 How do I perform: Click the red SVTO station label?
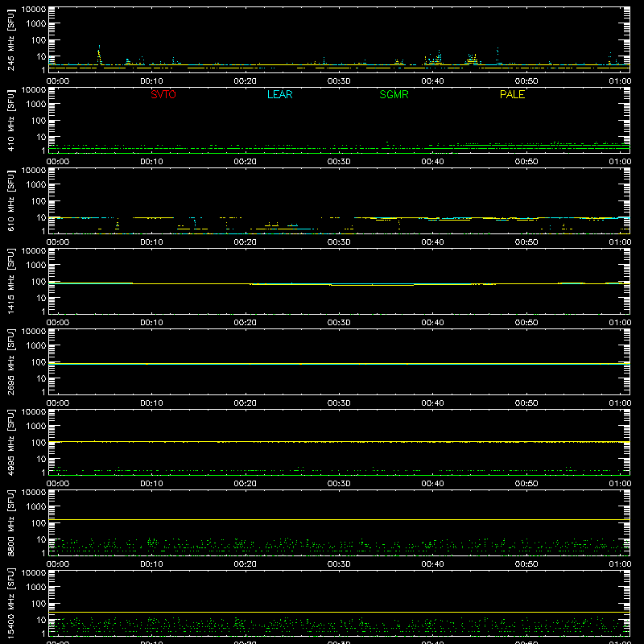163,94
